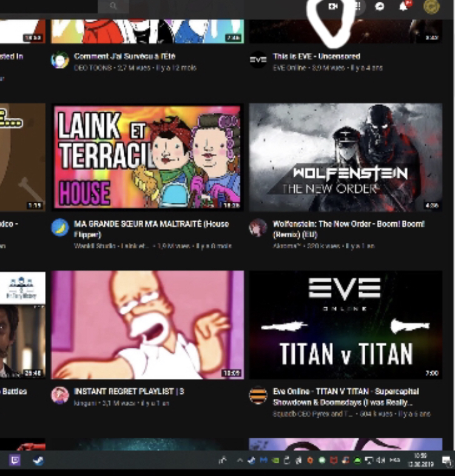Open Steam from the taskbar

coord(38,460)
